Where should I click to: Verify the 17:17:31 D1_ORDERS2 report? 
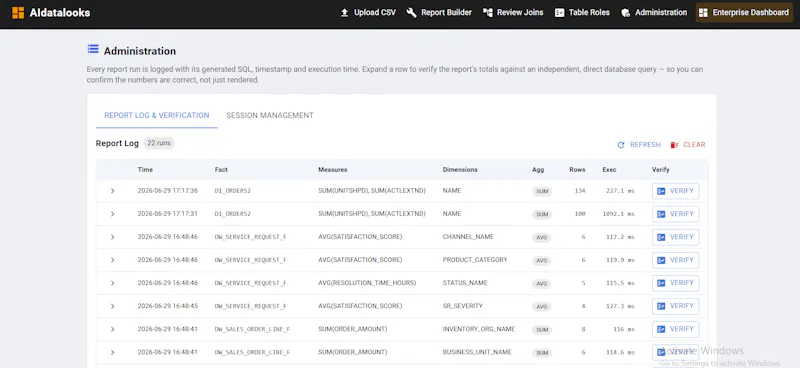[x=676, y=214]
